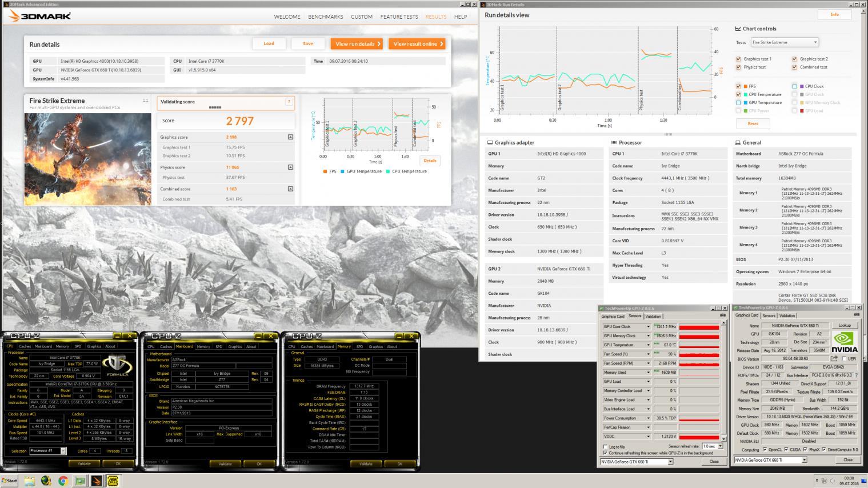Click the 3DMark taskbar icon
This screenshot has height=488, width=868.
pos(97,481)
